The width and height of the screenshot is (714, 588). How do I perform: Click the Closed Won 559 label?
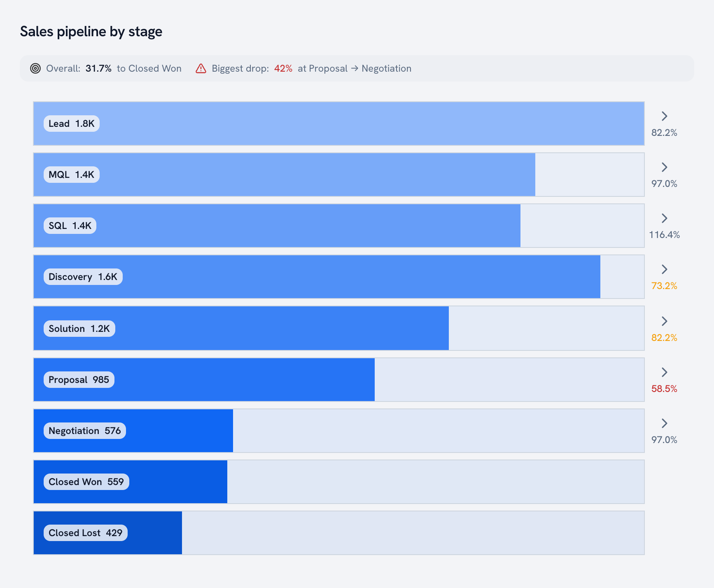pyautogui.click(x=86, y=482)
